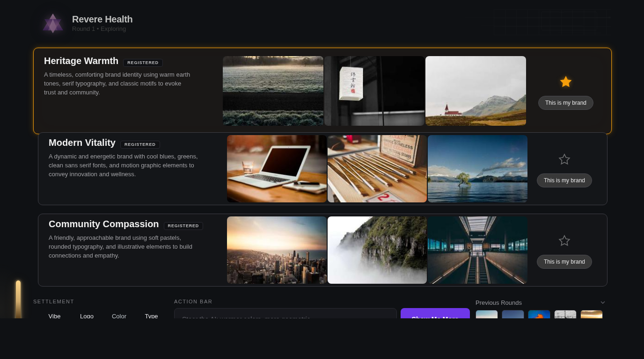Unstar the Heritage Warmth brand
Viewport: 644px width, 359px height.
tap(565, 82)
